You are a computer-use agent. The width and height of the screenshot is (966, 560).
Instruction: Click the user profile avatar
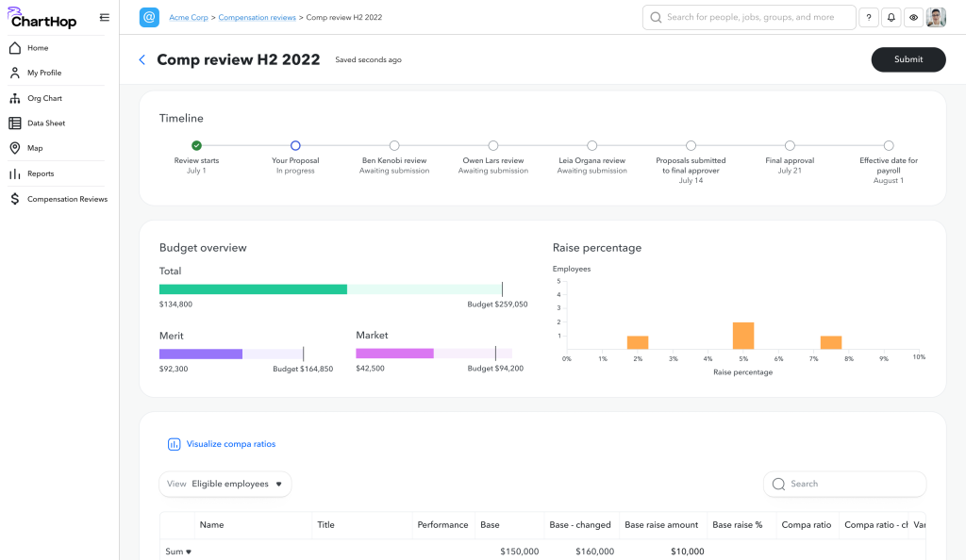pos(936,18)
